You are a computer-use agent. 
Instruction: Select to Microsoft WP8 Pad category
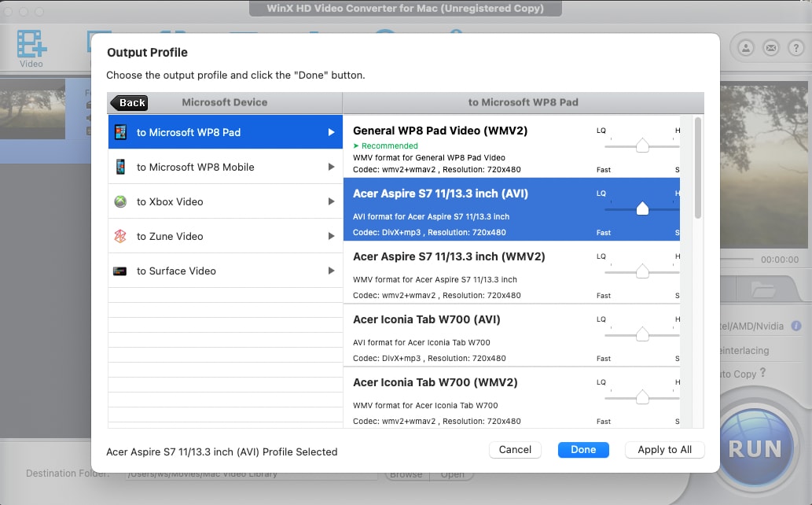[226, 132]
